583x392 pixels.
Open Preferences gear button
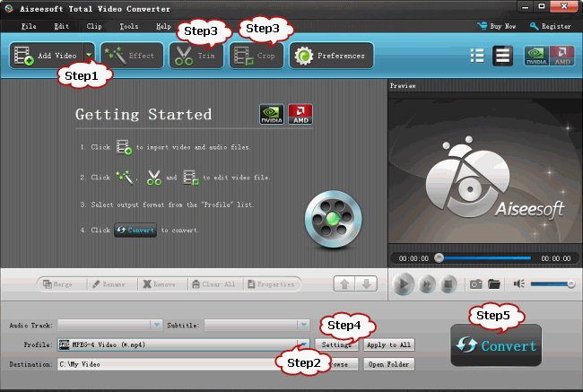tap(331, 56)
